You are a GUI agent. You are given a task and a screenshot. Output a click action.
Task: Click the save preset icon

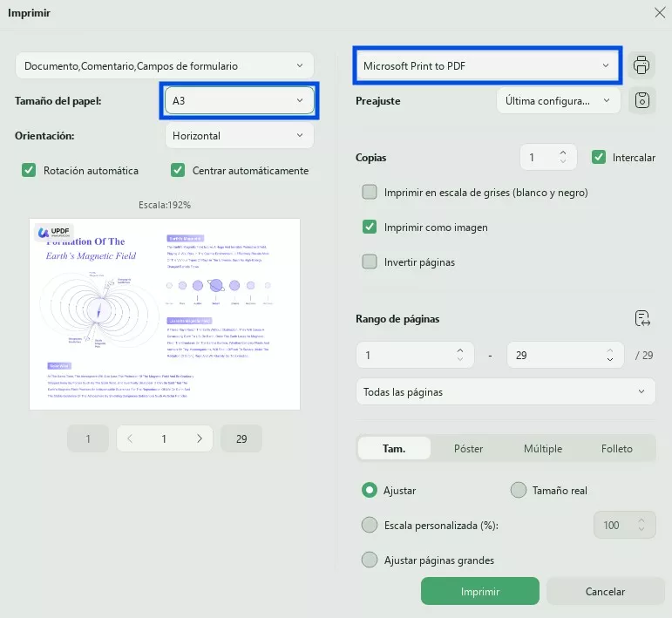pos(641,100)
